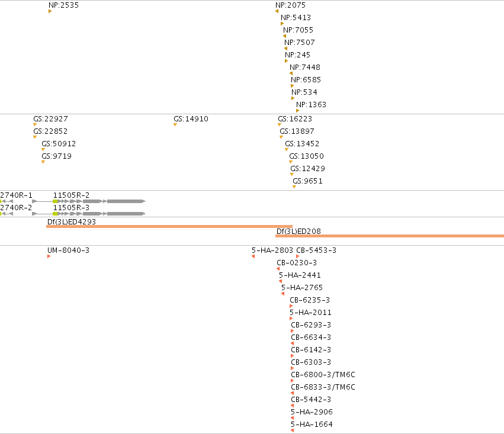Image resolution: width=504 pixels, height=434 pixels.
Task: Select the 5-HA-2441 insertion label
Action: tap(300, 275)
